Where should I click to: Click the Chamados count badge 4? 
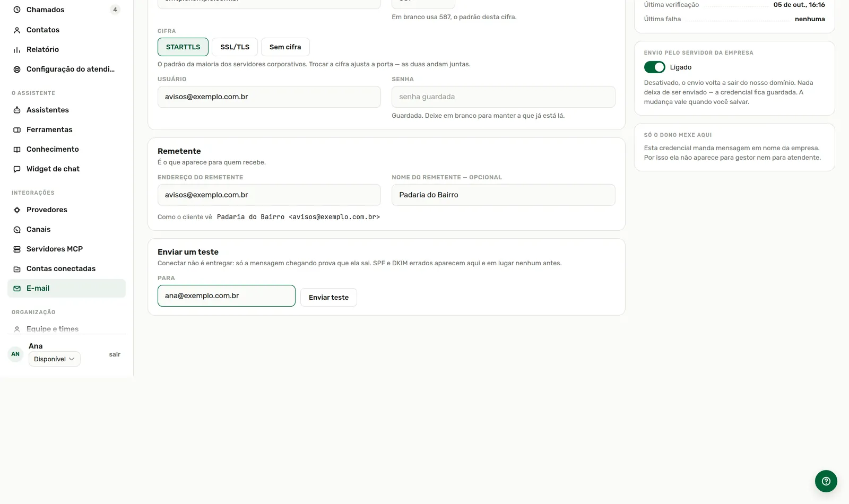pos(115,10)
